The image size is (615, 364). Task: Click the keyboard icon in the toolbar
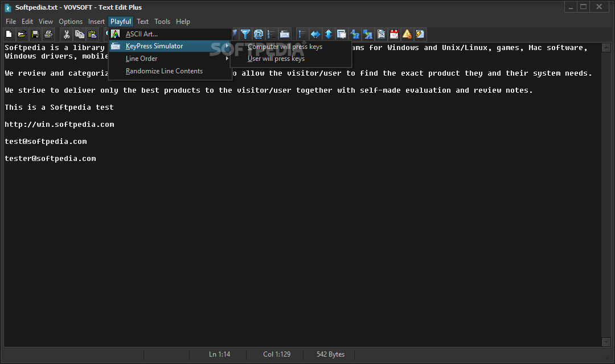[x=285, y=35]
